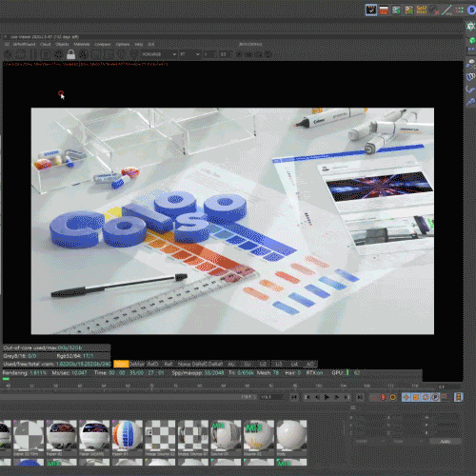This screenshot has height=476, width=476.
Task: Click the red calendar icon in top toolbar
Action: [384, 10]
